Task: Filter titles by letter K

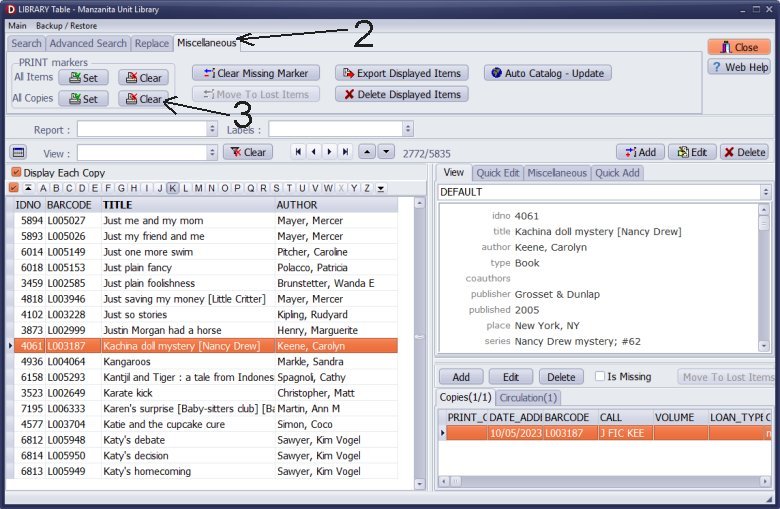Action: (172, 188)
